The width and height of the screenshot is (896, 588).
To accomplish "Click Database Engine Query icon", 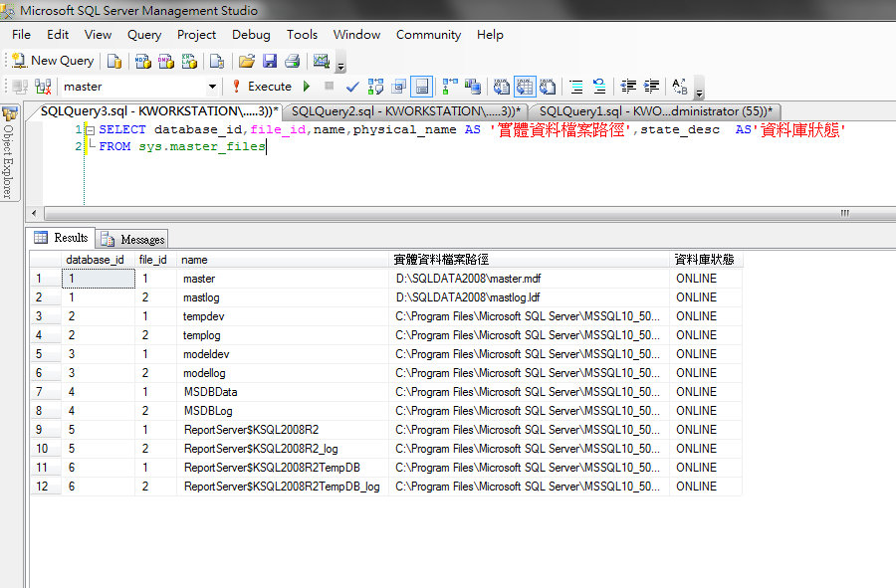I will pos(114,61).
